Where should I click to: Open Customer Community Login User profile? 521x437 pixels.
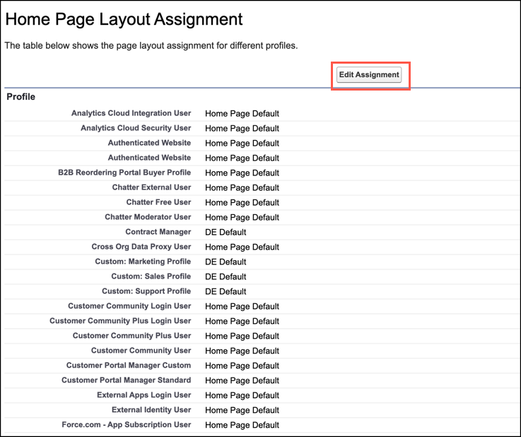point(129,306)
